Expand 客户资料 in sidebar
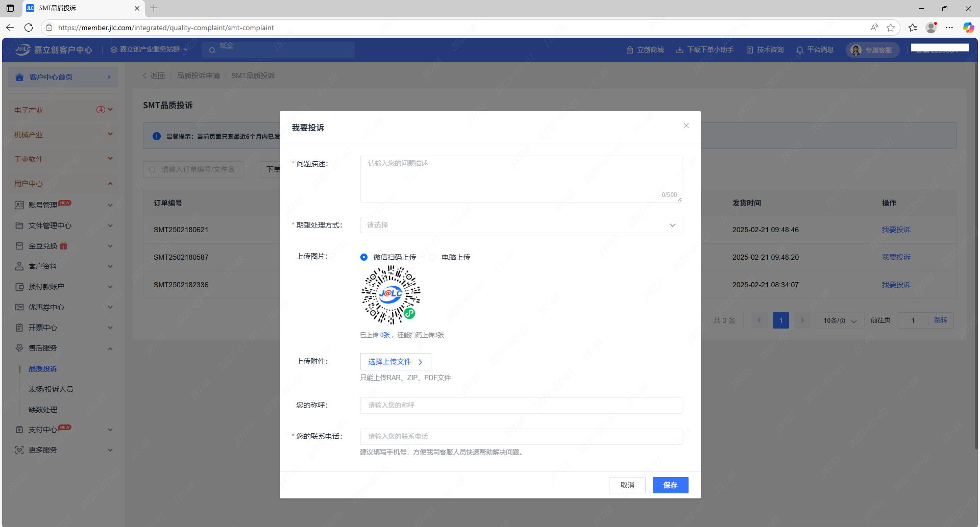This screenshot has height=527, width=980. (63, 266)
